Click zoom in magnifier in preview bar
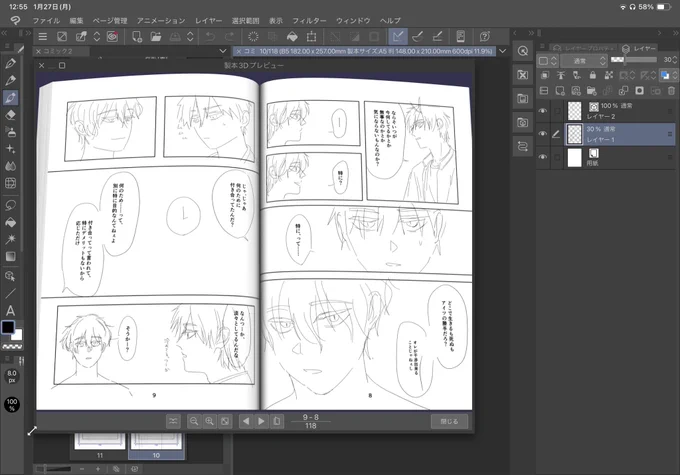 209,421
